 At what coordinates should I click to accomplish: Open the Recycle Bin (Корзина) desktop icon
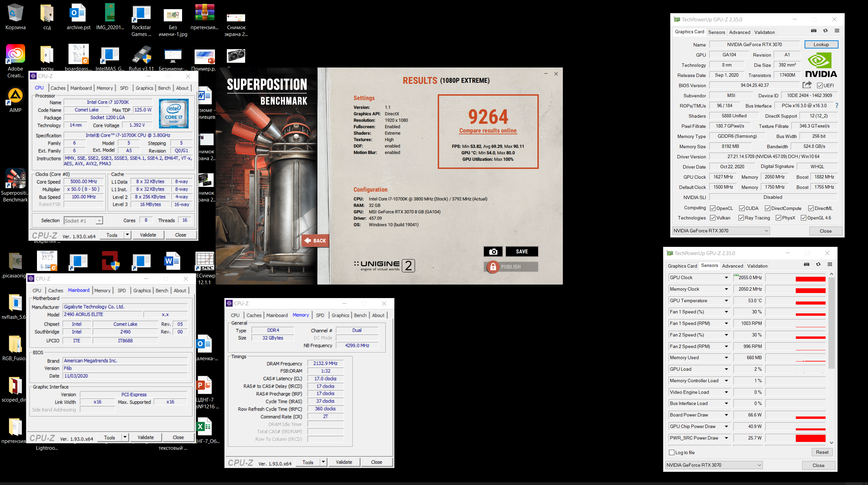[x=15, y=13]
